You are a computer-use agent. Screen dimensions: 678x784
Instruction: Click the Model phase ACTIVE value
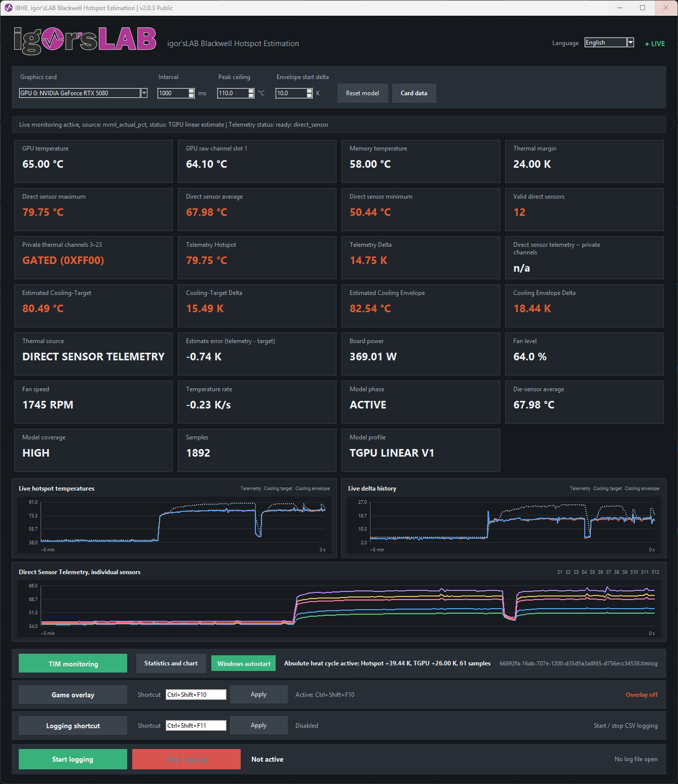[x=368, y=405]
